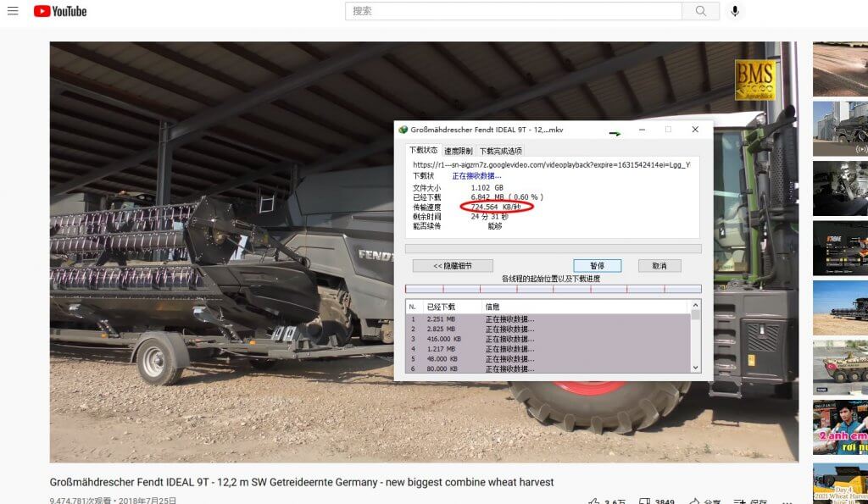The image size is (868, 504).
Task: Click the thread list scrollbar thumb
Action: 695,315
